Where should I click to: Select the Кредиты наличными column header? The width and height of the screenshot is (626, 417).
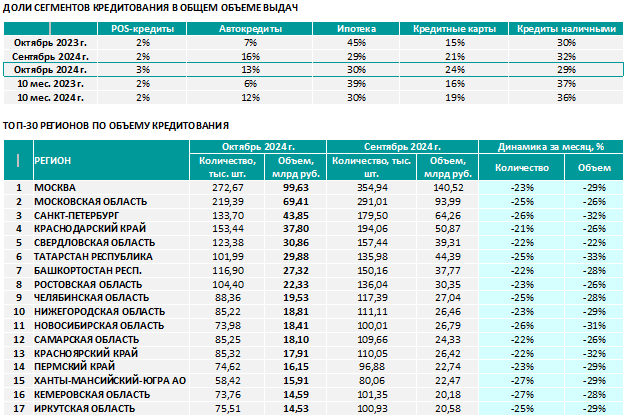tap(566, 29)
